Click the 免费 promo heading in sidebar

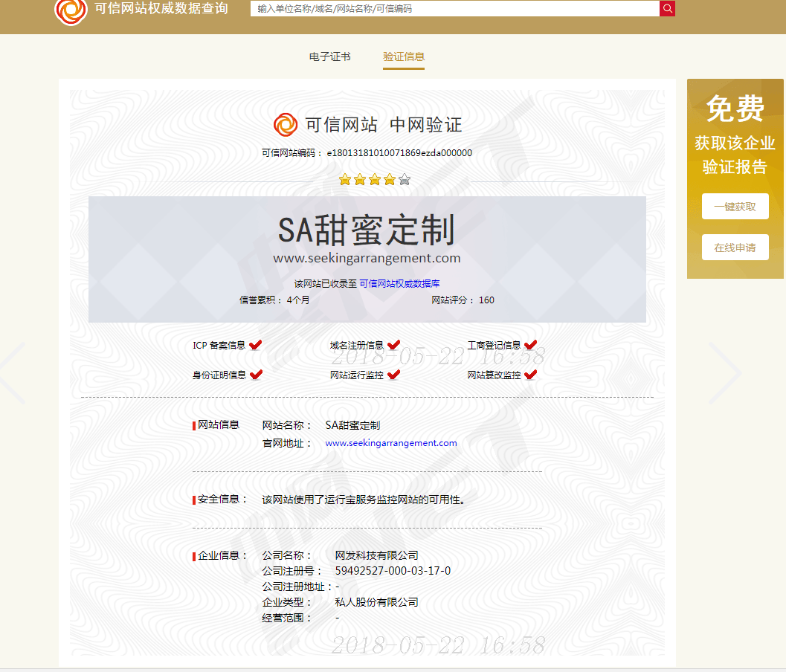(735, 109)
